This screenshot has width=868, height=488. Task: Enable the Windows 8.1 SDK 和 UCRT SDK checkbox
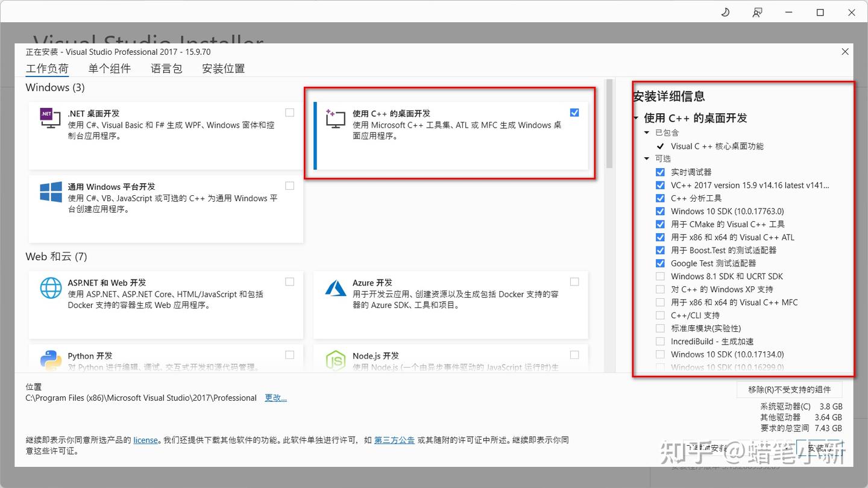tap(660, 276)
